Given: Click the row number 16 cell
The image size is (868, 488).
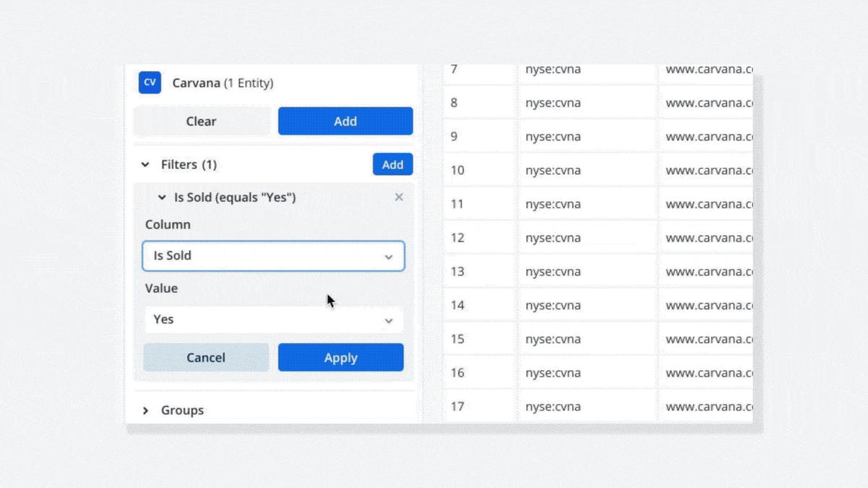Looking at the screenshot, I should click(x=479, y=372).
